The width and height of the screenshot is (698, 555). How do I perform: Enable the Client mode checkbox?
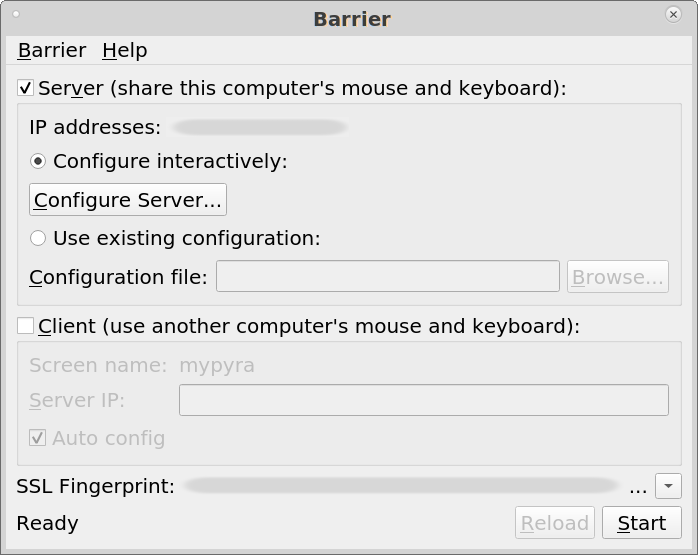click(x=25, y=326)
